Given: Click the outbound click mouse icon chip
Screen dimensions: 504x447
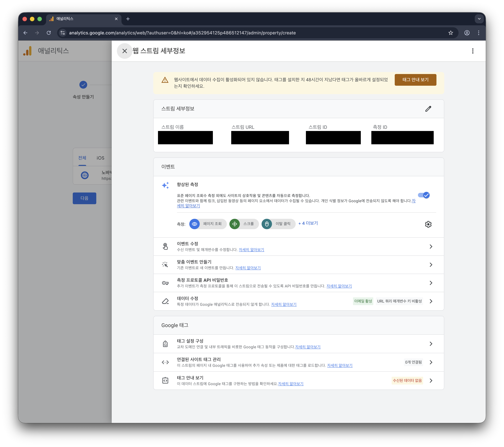Looking at the screenshot, I should click(267, 224).
